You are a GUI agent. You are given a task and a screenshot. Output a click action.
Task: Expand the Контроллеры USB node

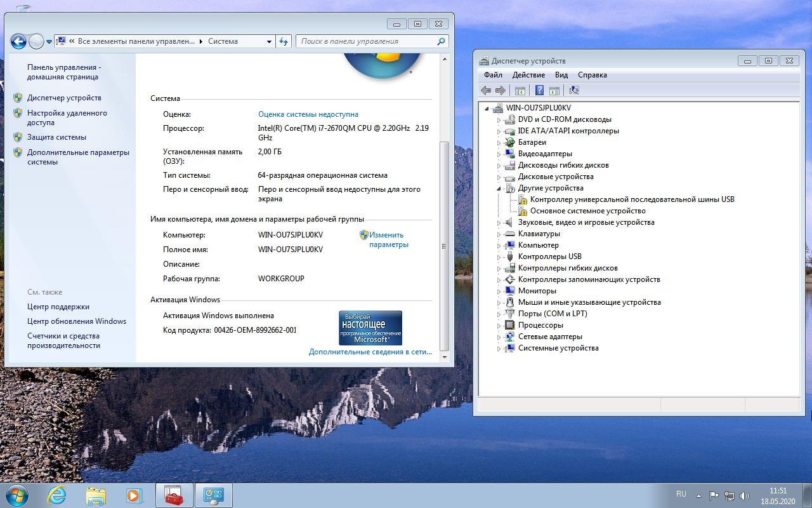pos(499,257)
